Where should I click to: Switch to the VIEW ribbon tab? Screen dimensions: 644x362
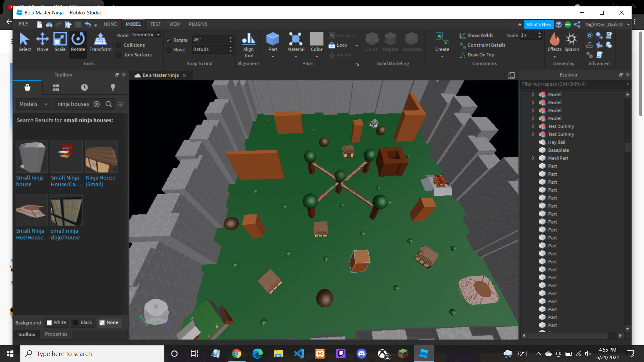click(x=174, y=24)
